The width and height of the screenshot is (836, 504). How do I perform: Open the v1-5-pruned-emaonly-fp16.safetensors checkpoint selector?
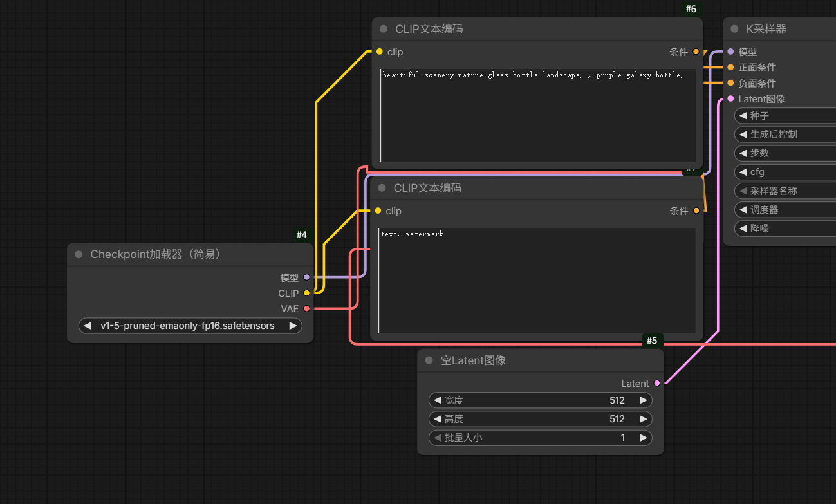[187, 326]
